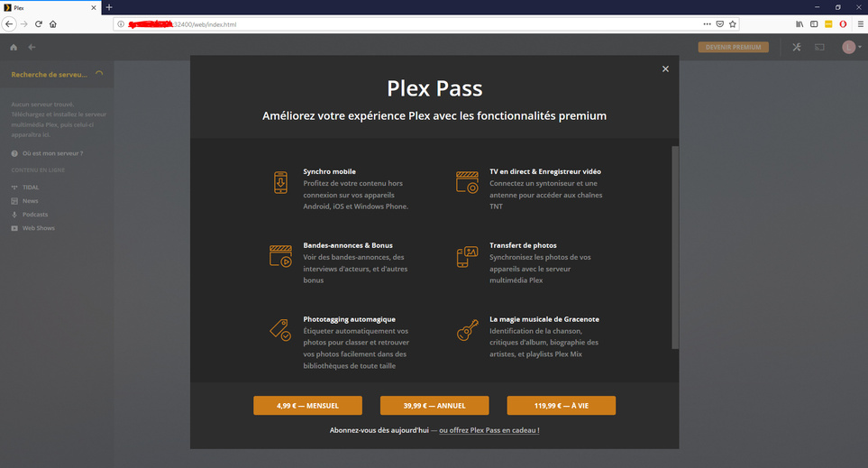The width and height of the screenshot is (868, 468).
Task: Open News in the sidebar
Action: pyautogui.click(x=30, y=201)
